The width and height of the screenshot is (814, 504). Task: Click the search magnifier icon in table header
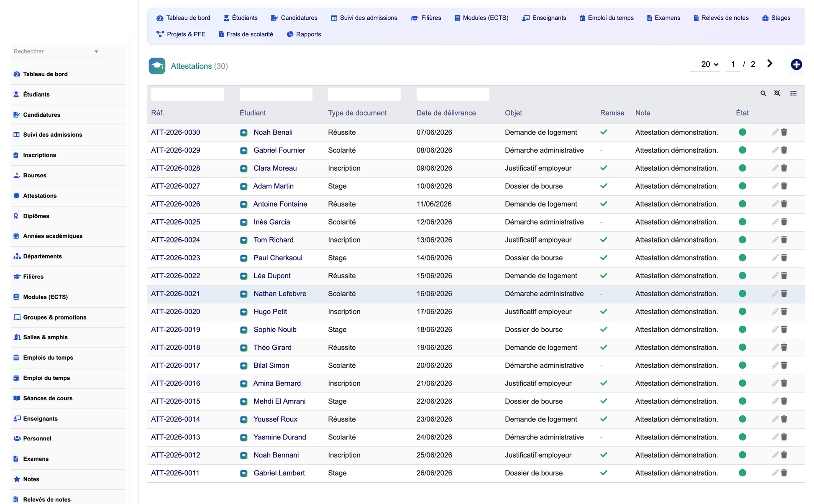click(763, 93)
